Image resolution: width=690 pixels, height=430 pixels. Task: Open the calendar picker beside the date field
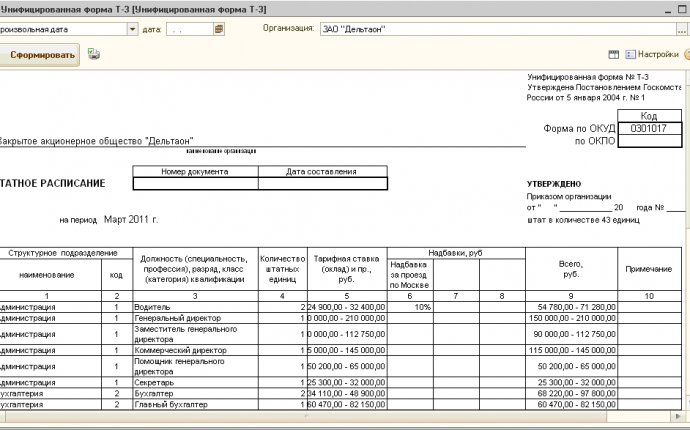pyautogui.click(x=219, y=29)
